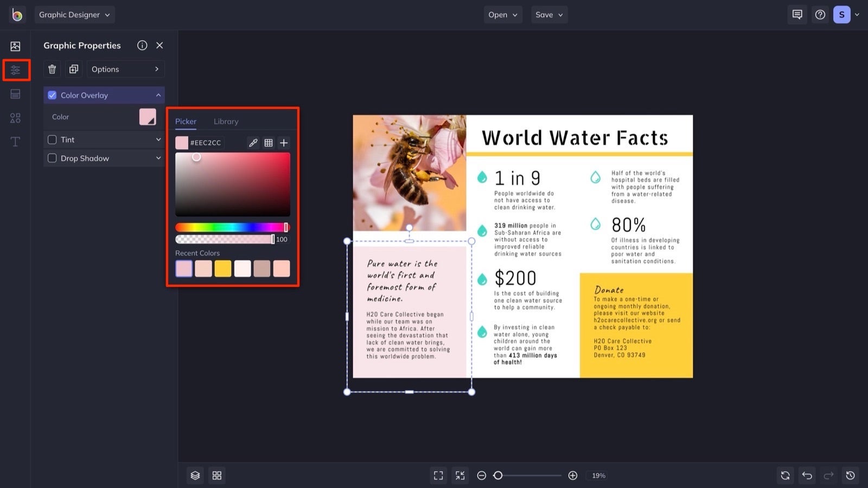Open the Options menu in Graphic Properties
868x488 pixels.
coord(125,69)
